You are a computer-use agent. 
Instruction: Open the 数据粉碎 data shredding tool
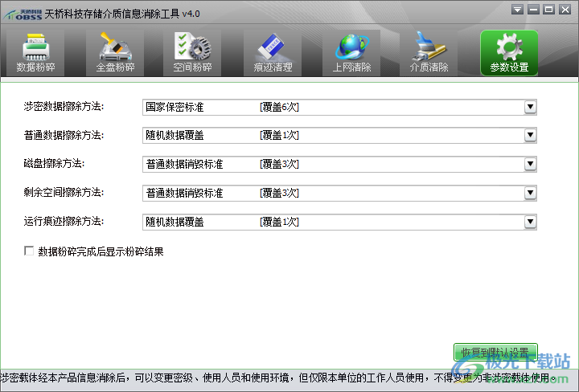pyautogui.click(x=35, y=53)
